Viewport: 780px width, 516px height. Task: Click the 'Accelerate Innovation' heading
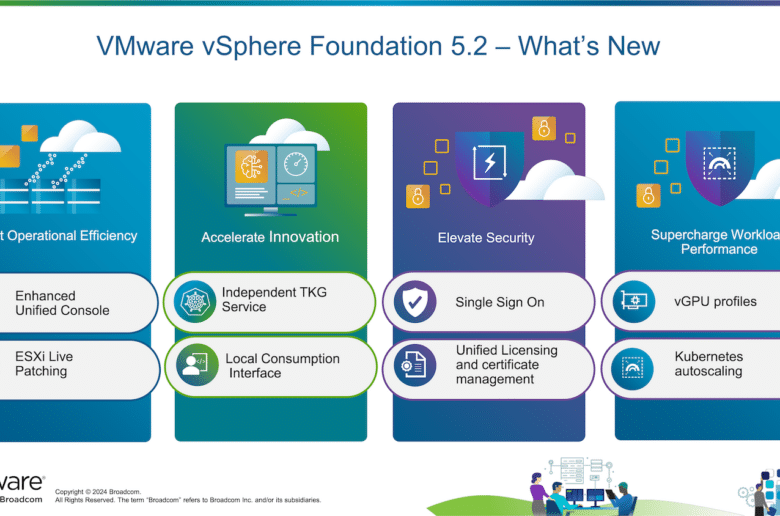(270, 237)
